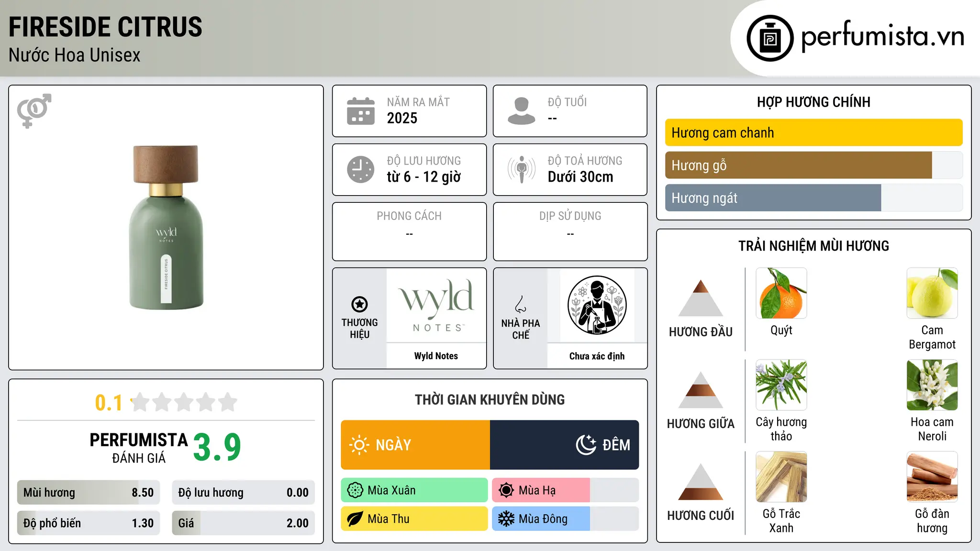The height and width of the screenshot is (551, 980).
Task: Click the ĐỘ TUỔI age label
Action: point(567,102)
